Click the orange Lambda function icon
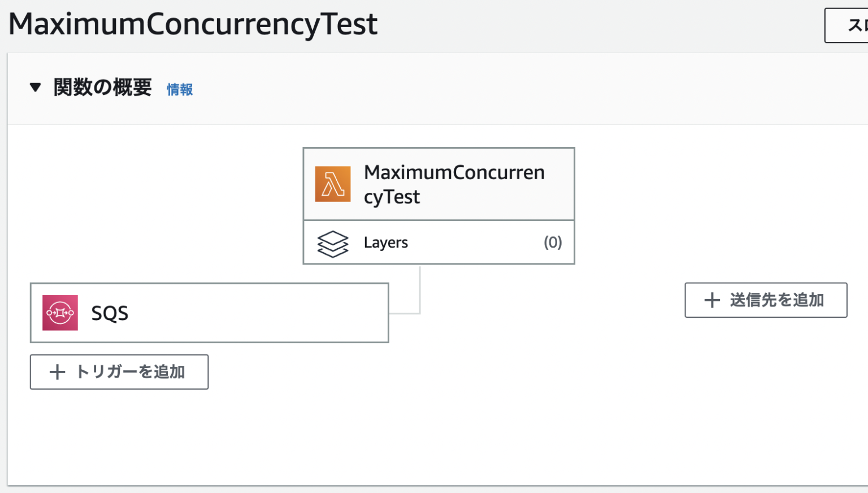 pyautogui.click(x=332, y=184)
